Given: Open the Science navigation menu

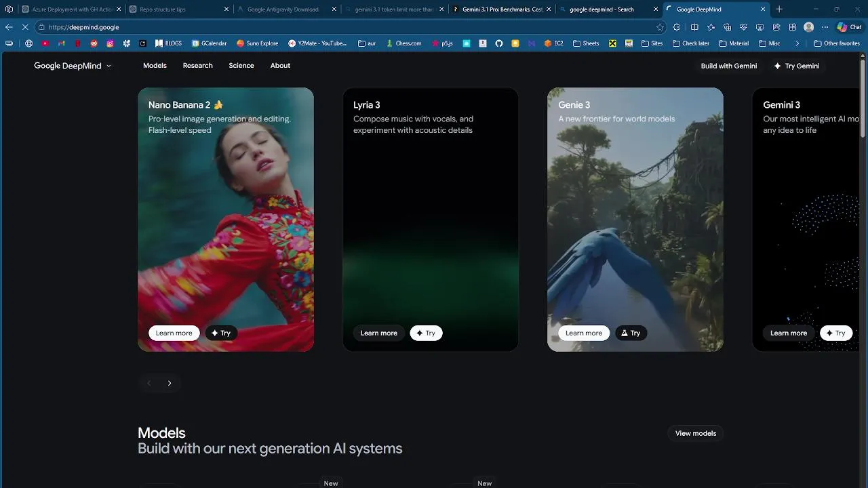Looking at the screenshot, I should [x=241, y=66].
